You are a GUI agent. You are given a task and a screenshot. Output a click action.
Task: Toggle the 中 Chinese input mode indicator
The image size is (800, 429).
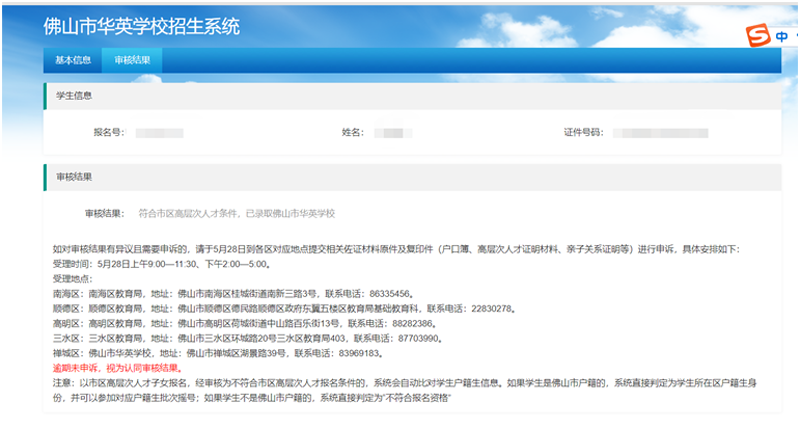click(782, 36)
